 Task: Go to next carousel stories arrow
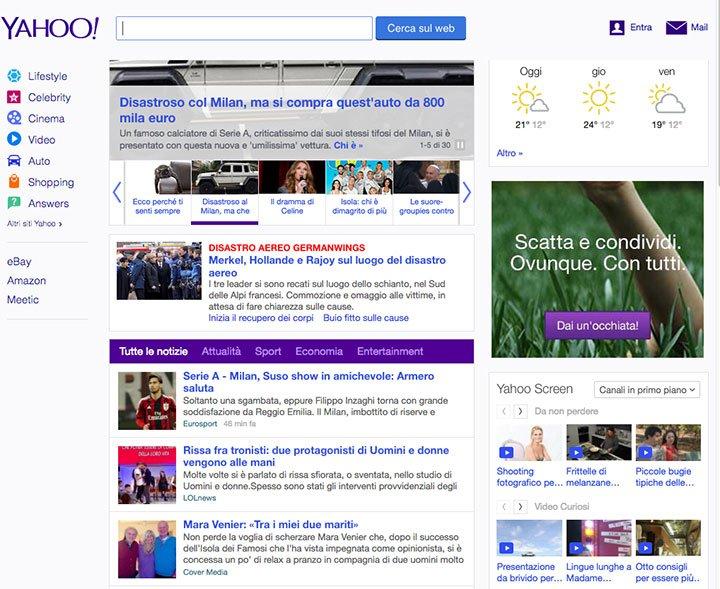click(467, 192)
